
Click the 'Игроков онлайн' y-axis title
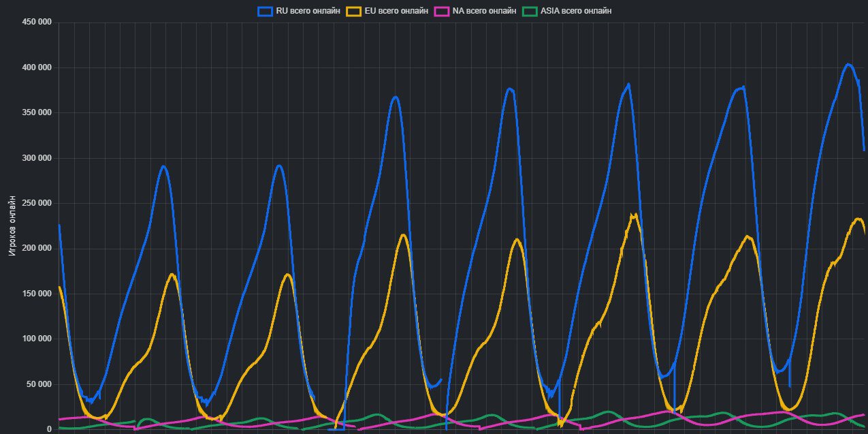(13, 226)
